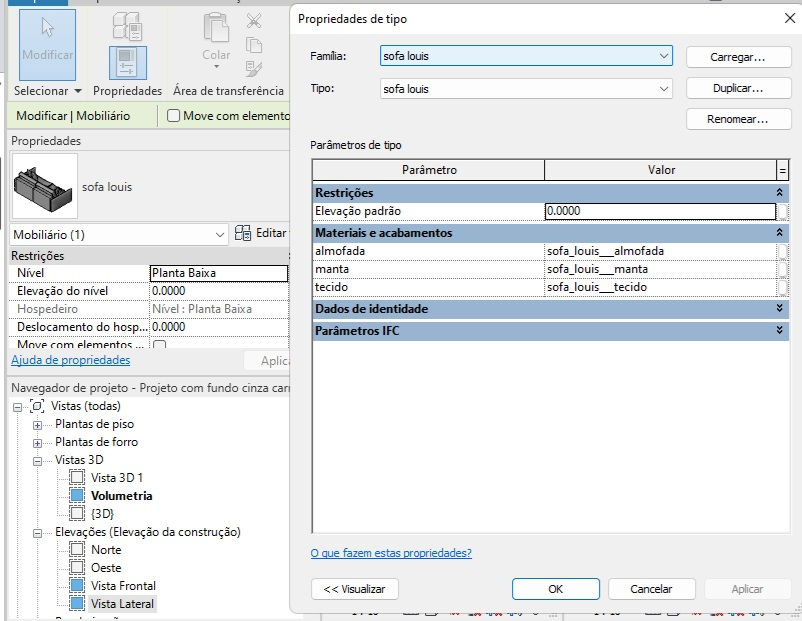Click the Norte elevation icon
This screenshot has height=621, width=802.
[77, 549]
